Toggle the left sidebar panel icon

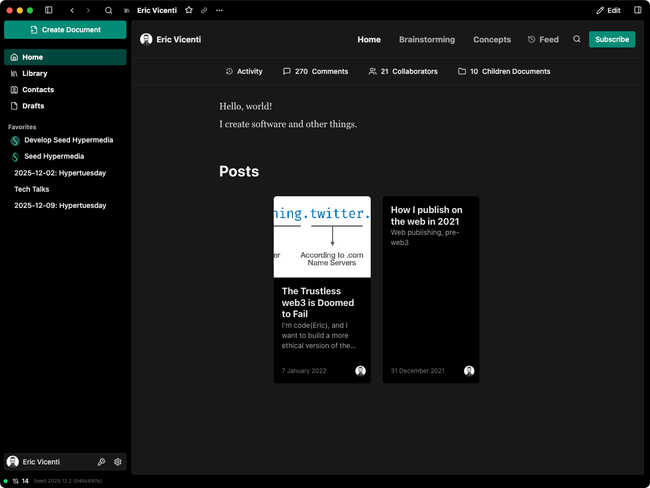[x=49, y=10]
